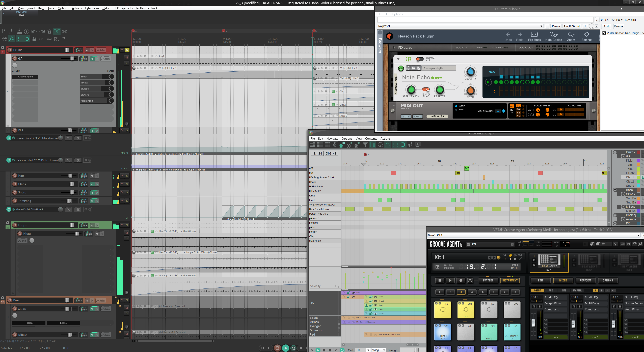Arm the GA track for recording
644x352 pixels.
coord(15,58)
